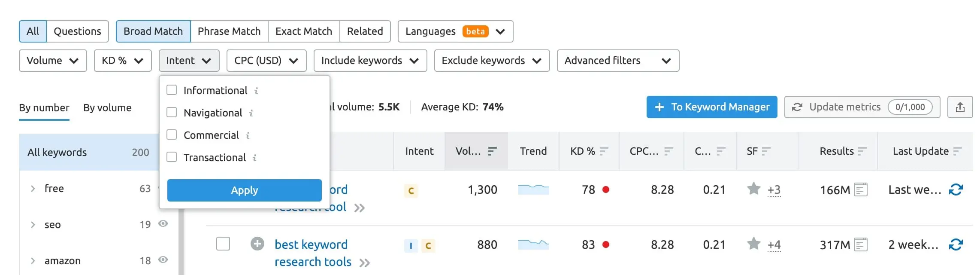Viewport: 980px width, 275px height.
Task: Check the Informational intent checkbox
Action: coord(172,90)
